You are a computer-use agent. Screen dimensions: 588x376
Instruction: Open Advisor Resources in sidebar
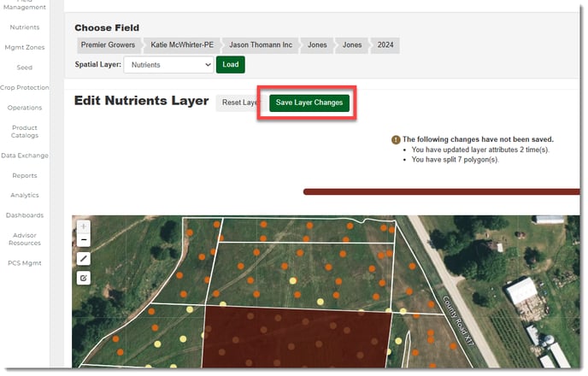click(x=25, y=239)
